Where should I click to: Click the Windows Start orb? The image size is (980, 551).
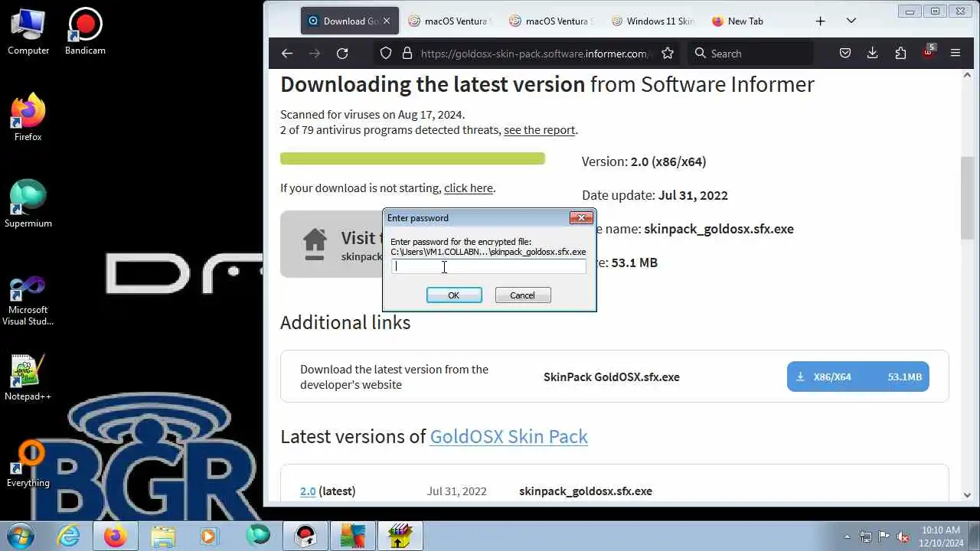(x=19, y=535)
